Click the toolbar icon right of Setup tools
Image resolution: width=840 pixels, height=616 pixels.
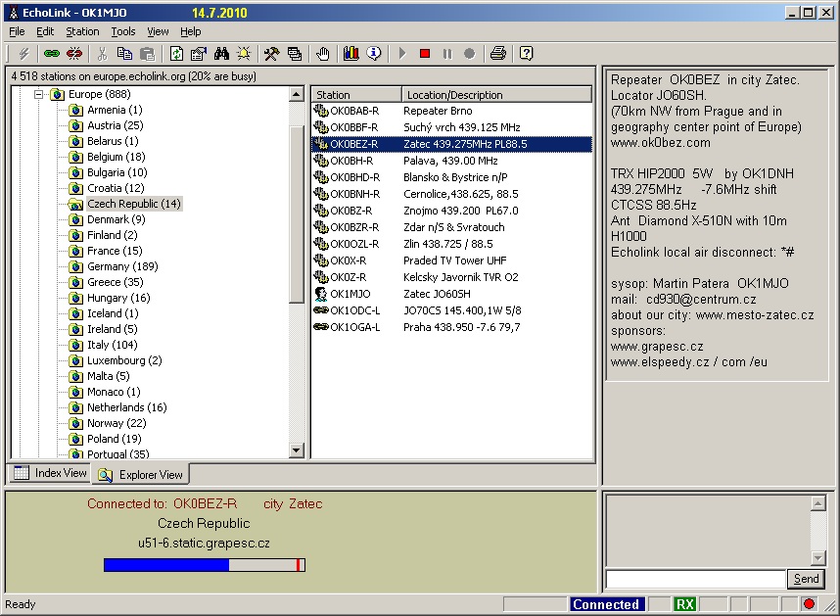[x=295, y=54]
